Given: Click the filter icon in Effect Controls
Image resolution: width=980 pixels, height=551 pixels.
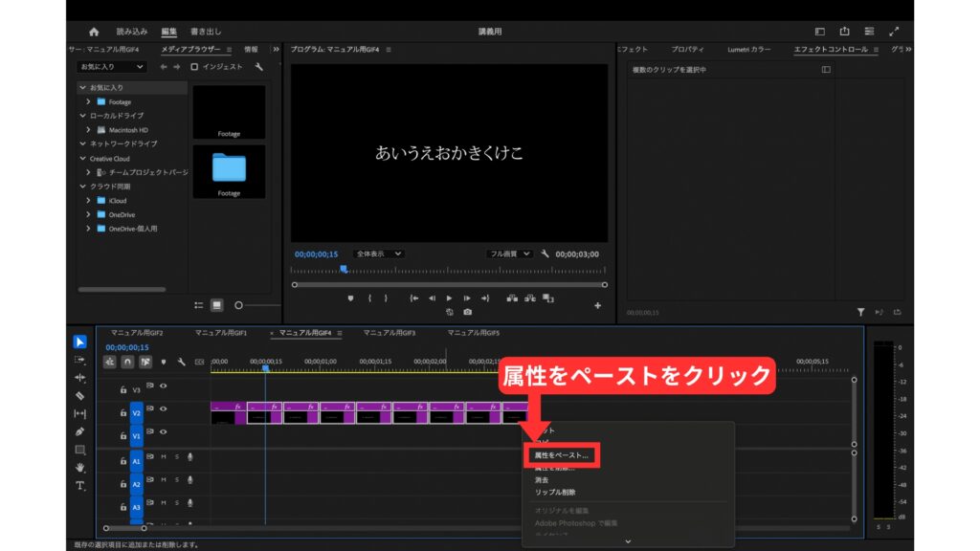Looking at the screenshot, I should [860, 312].
